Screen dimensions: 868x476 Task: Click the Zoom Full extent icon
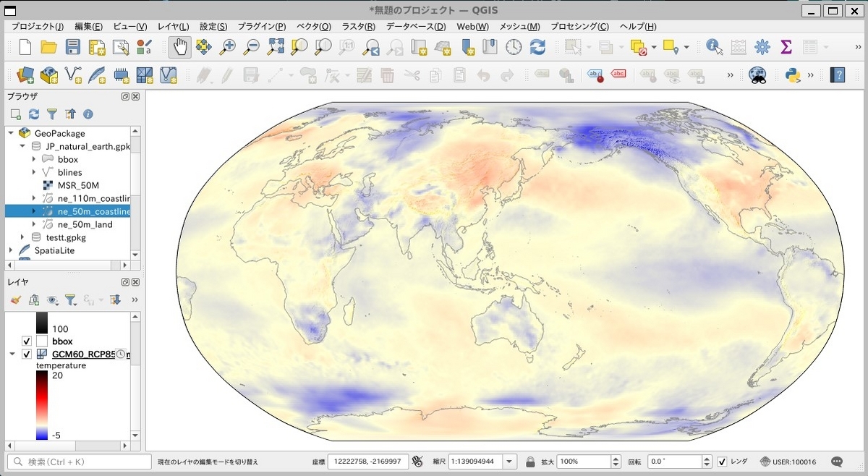coord(276,47)
